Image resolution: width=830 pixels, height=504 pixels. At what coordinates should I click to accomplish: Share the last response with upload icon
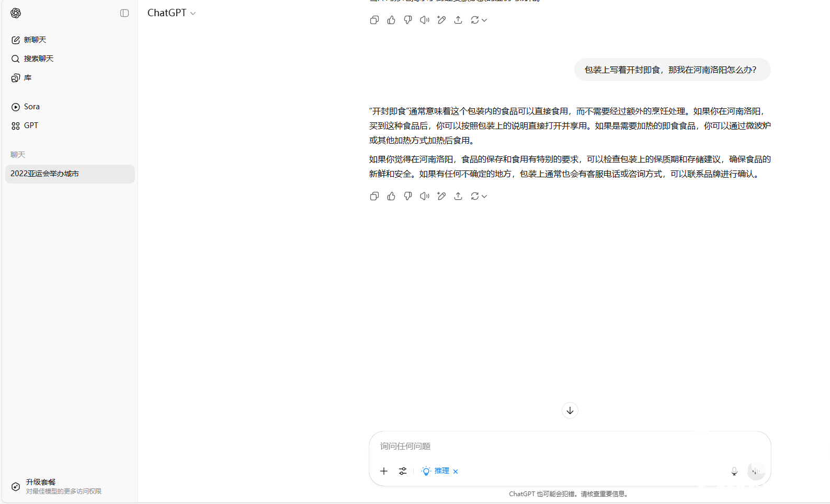click(x=458, y=196)
